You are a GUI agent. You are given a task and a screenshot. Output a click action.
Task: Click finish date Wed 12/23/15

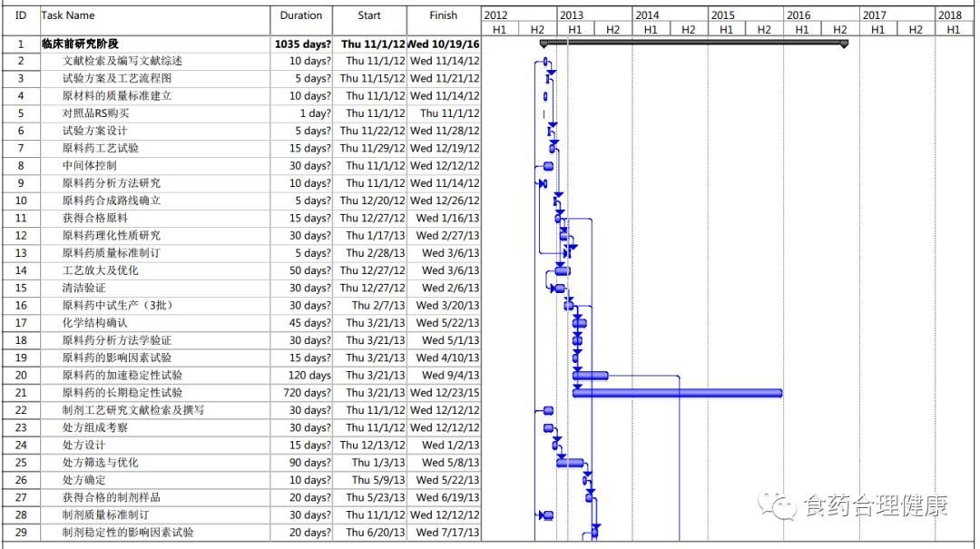coord(445,393)
